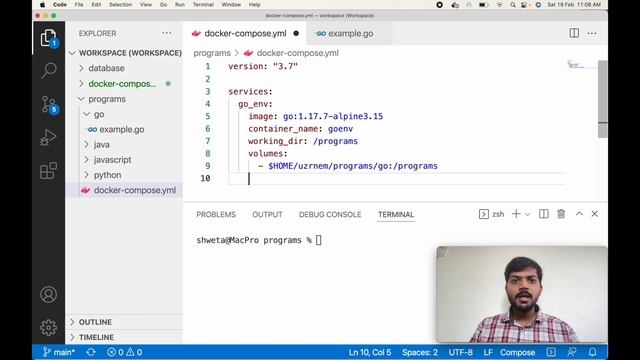Open the notifications bell in status bar

(593, 352)
